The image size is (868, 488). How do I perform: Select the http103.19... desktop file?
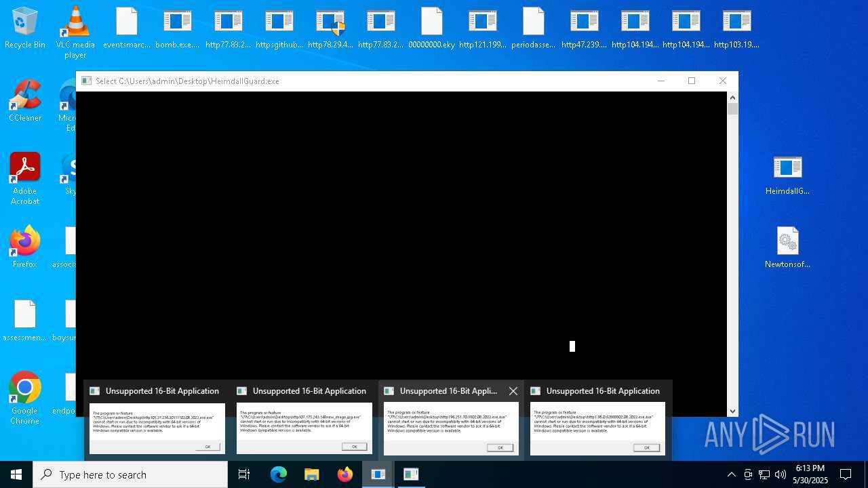coord(737,28)
